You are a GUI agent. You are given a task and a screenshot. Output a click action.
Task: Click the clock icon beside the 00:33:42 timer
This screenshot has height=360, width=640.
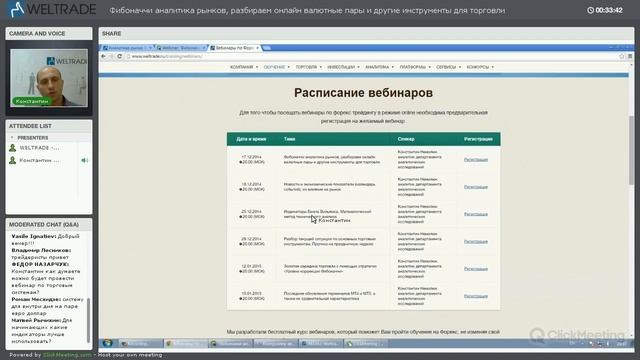[590, 10]
